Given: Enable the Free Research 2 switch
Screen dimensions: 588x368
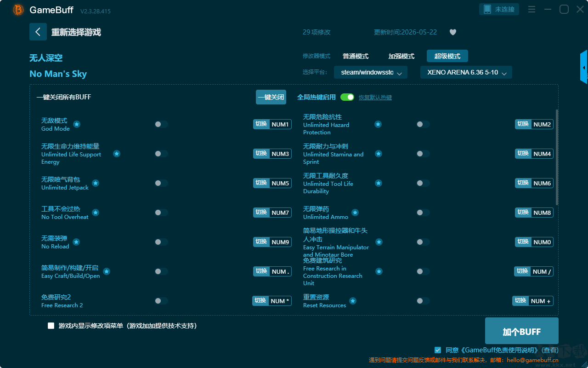Looking at the screenshot, I should coord(161,301).
